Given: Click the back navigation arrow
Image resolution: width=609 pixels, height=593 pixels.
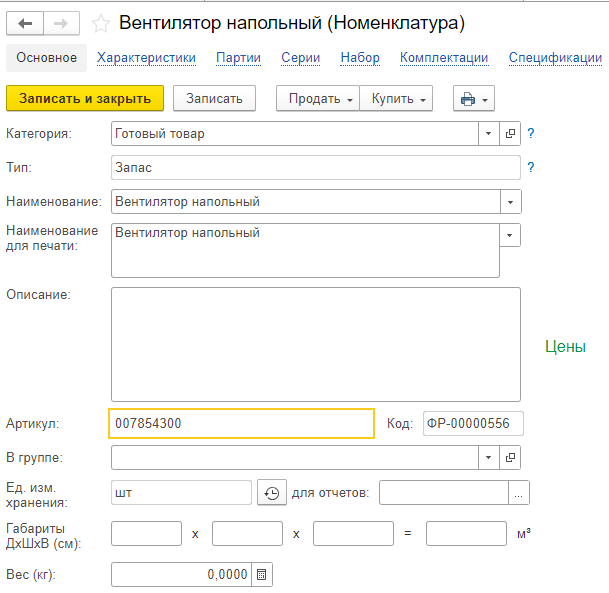Looking at the screenshot, I should pyautogui.click(x=26, y=23).
